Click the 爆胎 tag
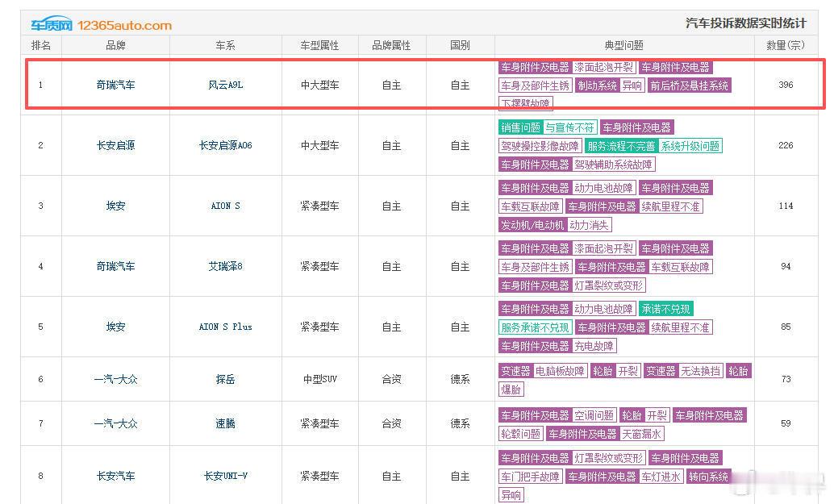The height and width of the screenshot is (504, 834). pos(511,389)
